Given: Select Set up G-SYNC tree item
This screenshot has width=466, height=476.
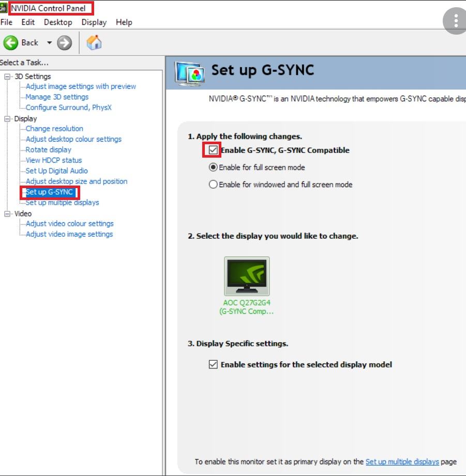Looking at the screenshot, I should pos(50,192).
